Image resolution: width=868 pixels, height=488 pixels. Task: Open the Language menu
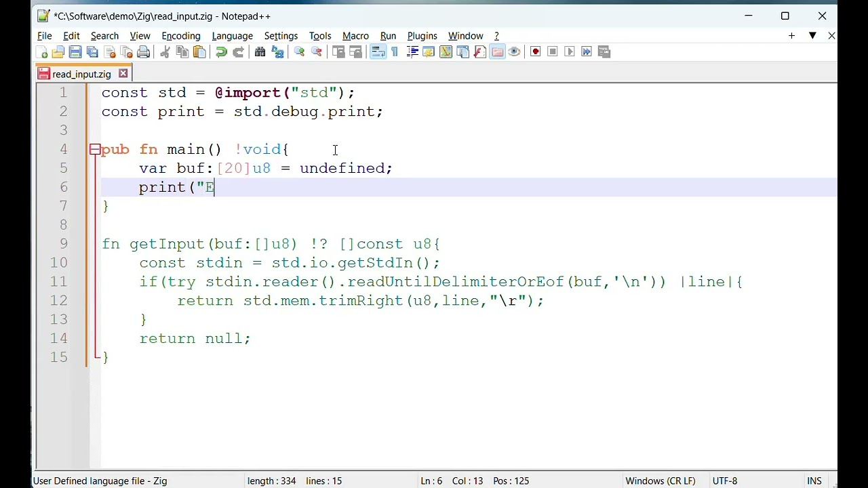pyautogui.click(x=232, y=36)
